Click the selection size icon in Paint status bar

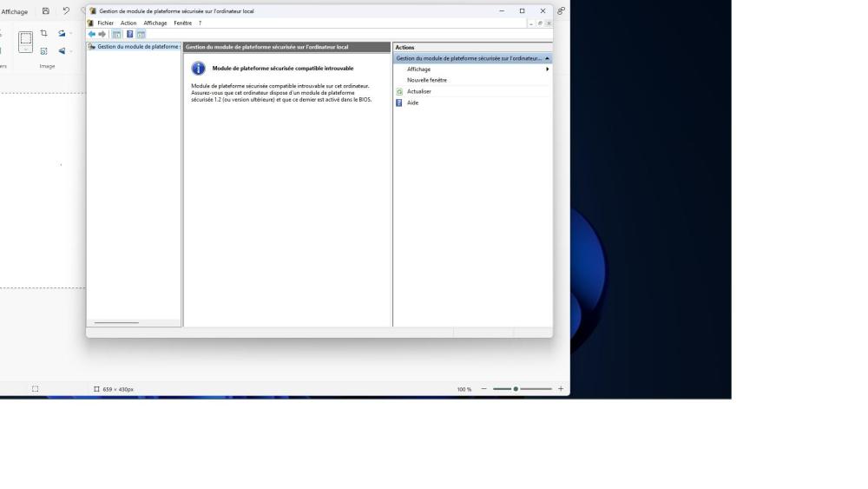pyautogui.click(x=96, y=389)
